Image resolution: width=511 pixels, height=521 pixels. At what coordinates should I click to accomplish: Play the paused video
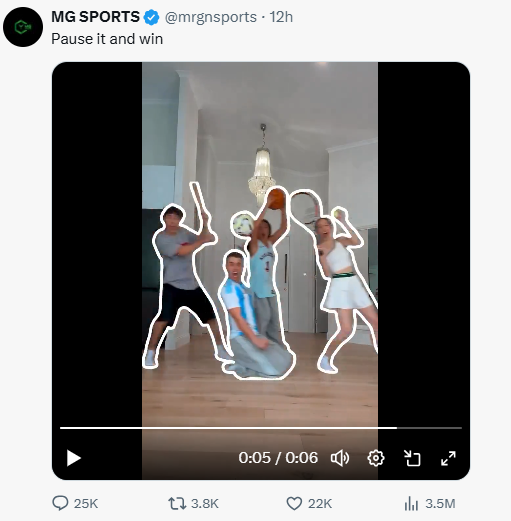point(74,458)
